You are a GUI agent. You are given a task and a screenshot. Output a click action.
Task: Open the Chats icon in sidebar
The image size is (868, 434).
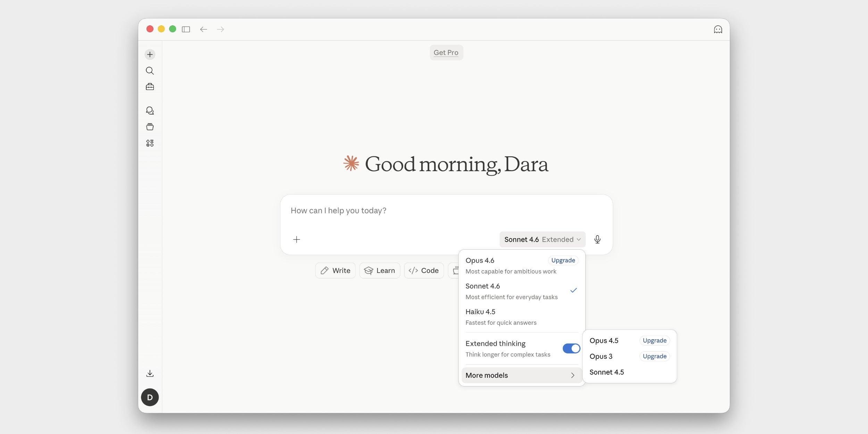click(x=150, y=110)
